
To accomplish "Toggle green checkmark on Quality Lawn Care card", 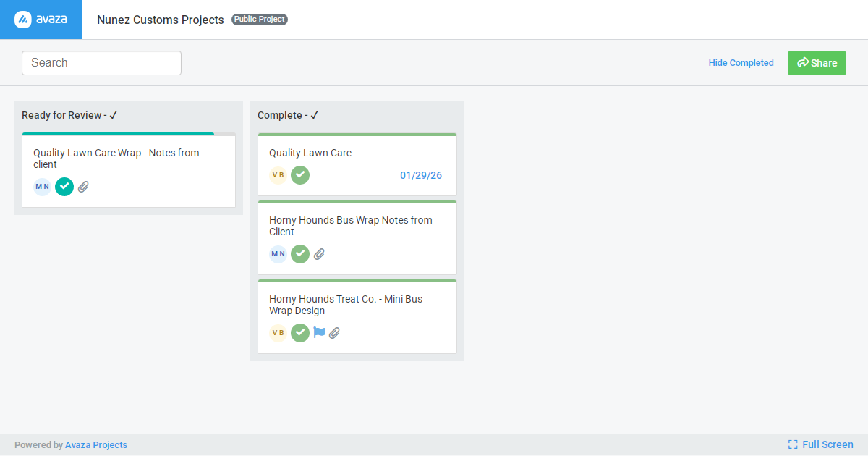I will 300,175.
